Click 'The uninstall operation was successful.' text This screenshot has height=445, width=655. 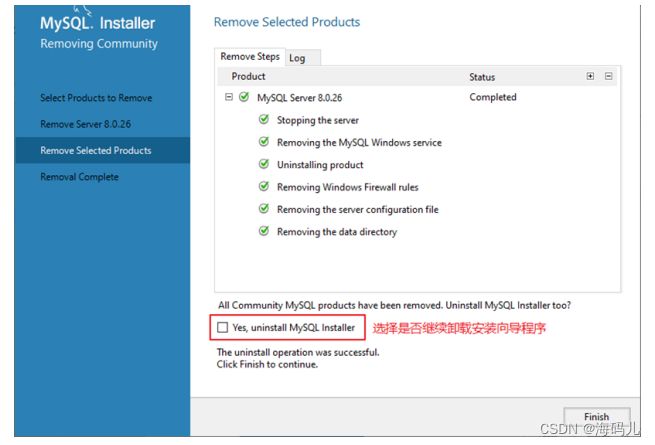coord(298,352)
